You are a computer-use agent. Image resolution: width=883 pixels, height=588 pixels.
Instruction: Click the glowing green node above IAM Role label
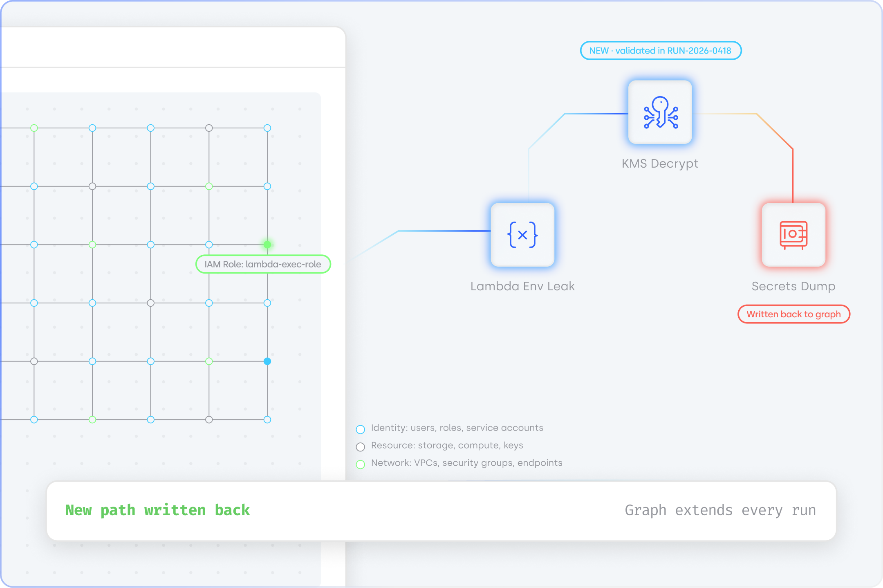pyautogui.click(x=267, y=245)
